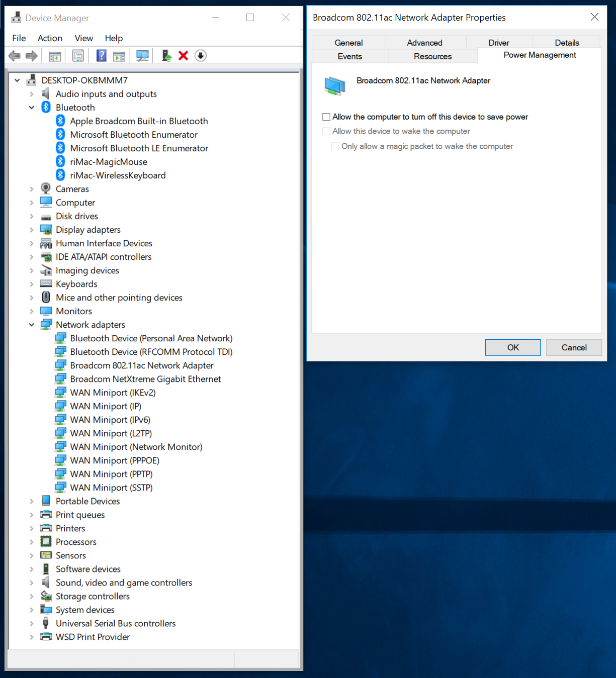Switch to the Resources tab
This screenshot has width=616, height=678.
point(433,56)
